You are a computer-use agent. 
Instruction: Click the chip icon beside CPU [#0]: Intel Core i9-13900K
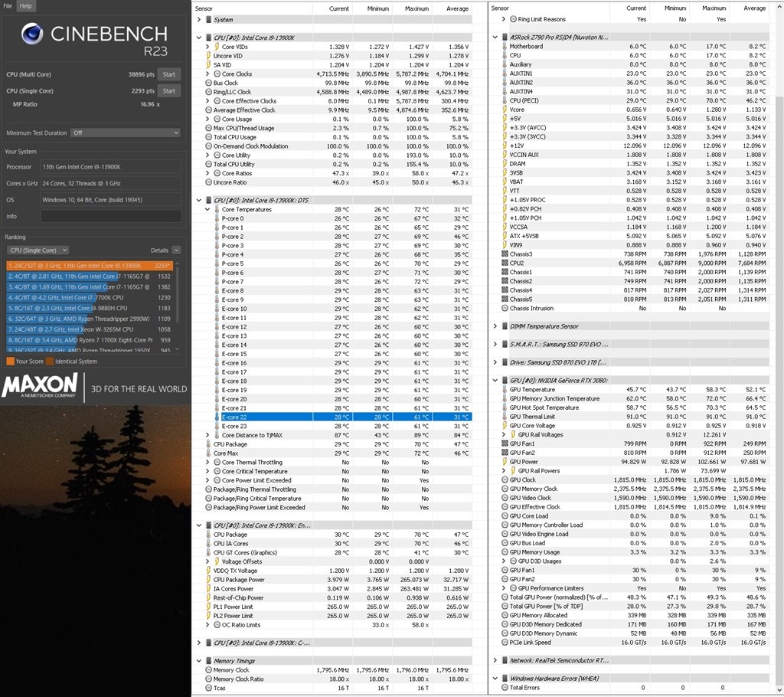208,38
